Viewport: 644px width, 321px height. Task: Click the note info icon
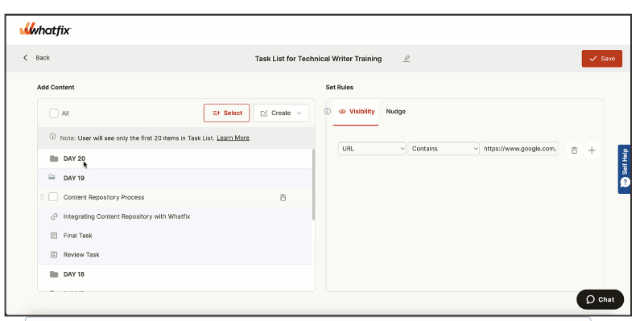(x=52, y=137)
